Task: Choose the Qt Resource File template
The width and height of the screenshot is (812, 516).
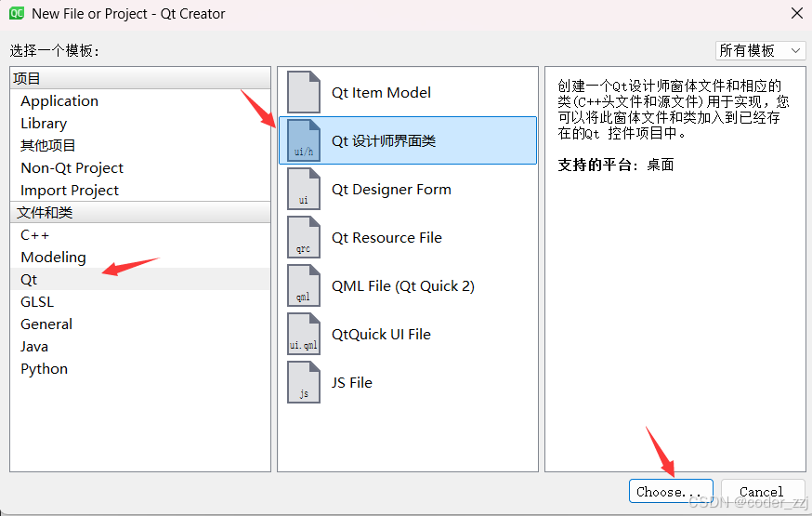Action: coord(408,237)
